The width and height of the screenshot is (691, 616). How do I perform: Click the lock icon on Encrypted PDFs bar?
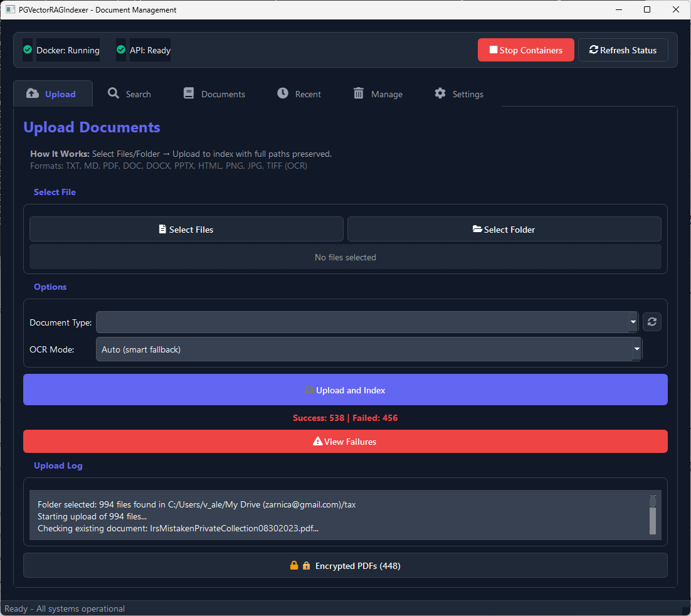pyautogui.click(x=294, y=565)
